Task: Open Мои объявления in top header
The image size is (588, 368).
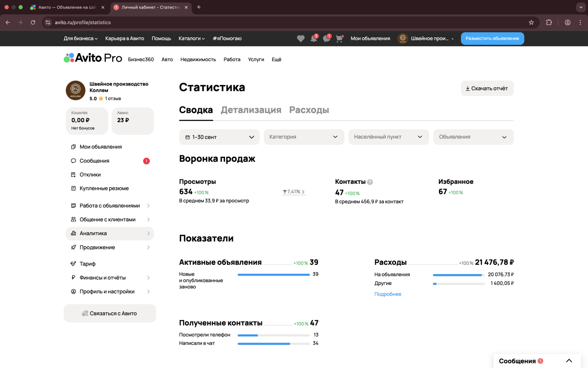Action: (370, 39)
